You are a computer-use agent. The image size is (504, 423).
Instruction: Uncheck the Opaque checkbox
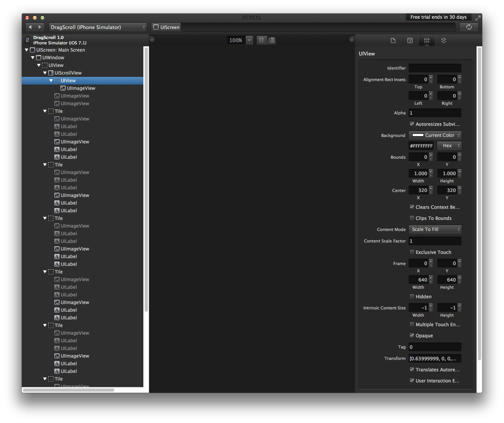(412, 335)
